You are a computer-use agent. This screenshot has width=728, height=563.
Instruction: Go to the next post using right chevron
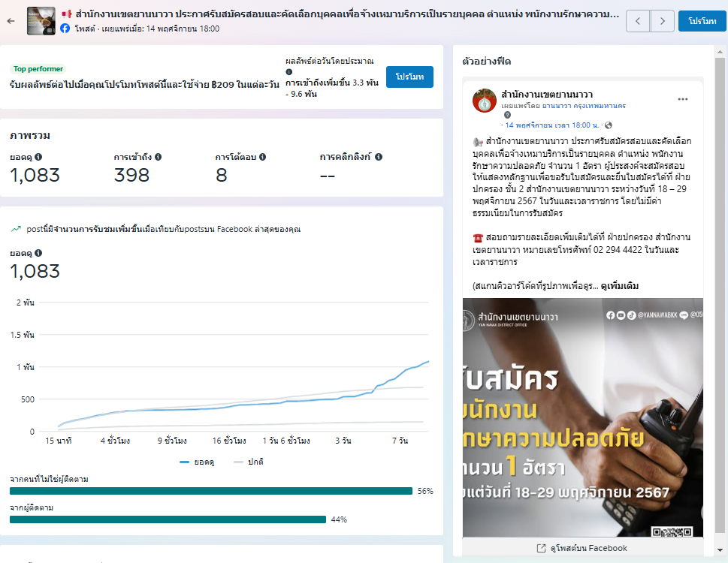click(x=662, y=21)
